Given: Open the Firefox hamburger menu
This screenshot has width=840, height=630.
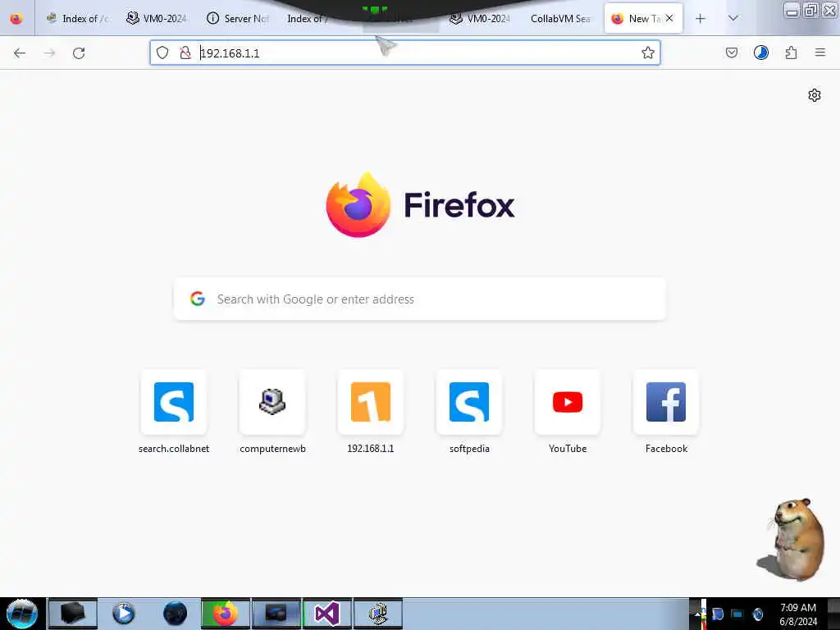Looking at the screenshot, I should pyautogui.click(x=819, y=52).
